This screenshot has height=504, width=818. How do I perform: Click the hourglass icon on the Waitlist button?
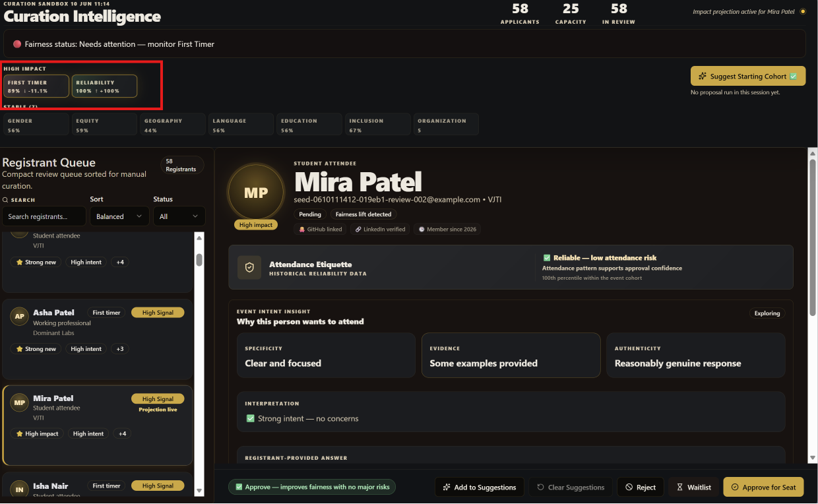coord(680,488)
